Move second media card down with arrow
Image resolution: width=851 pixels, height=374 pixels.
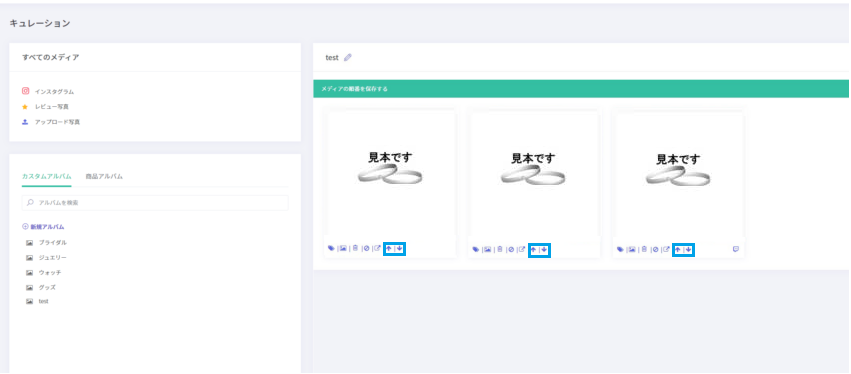click(544, 250)
